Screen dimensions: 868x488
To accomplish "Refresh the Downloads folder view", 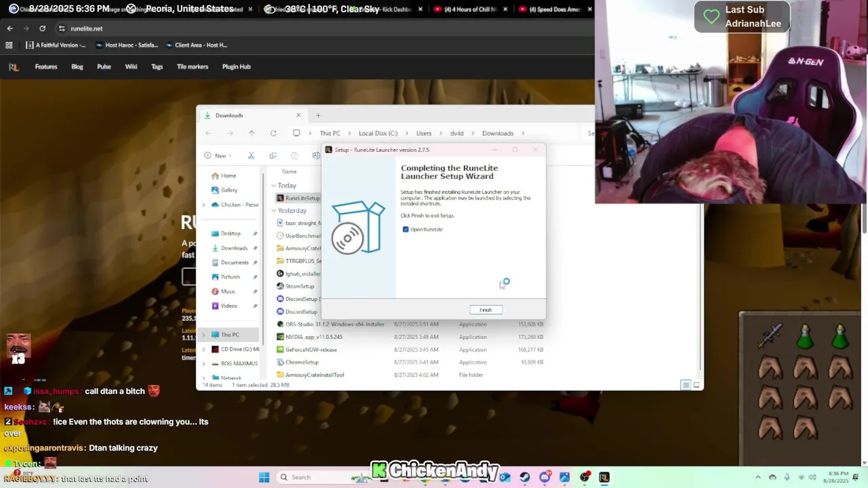I will pyautogui.click(x=273, y=133).
